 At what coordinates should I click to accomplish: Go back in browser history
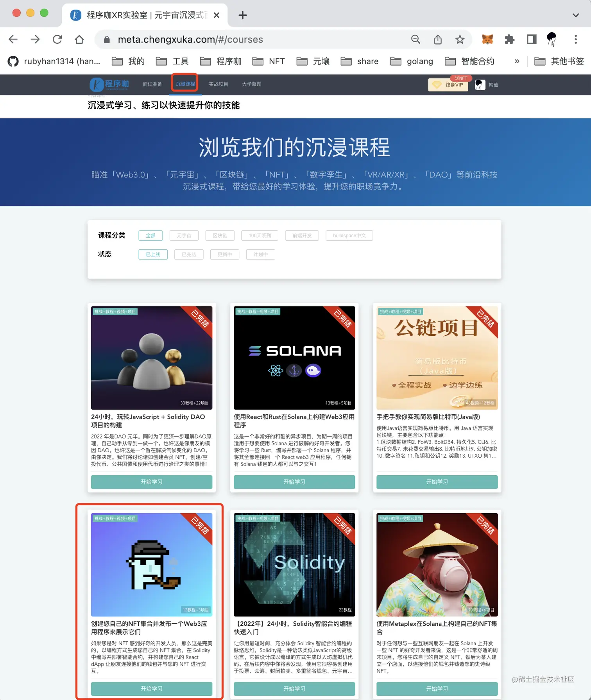(x=13, y=39)
